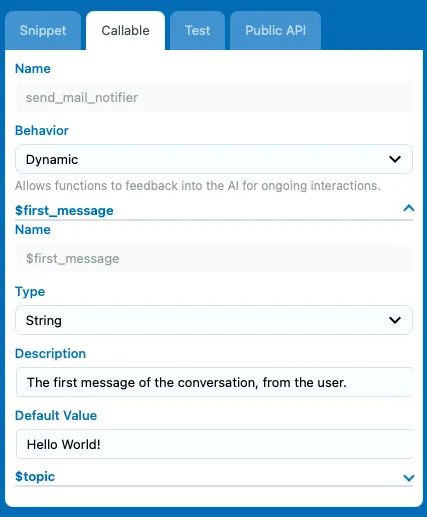Click the $first_message section header text
The image size is (427, 517).
coord(64,211)
